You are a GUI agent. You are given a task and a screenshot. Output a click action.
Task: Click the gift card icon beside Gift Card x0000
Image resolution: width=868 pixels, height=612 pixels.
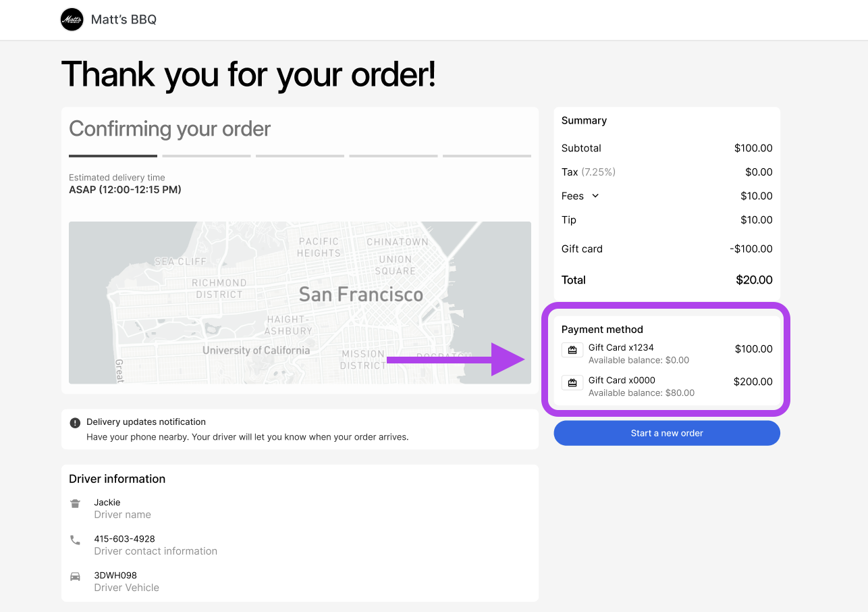(572, 382)
